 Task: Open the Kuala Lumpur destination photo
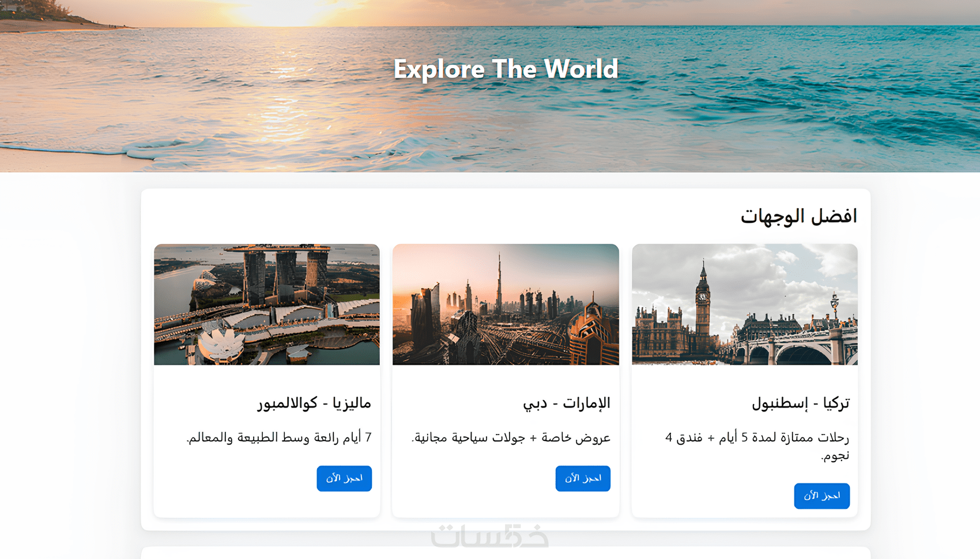coord(267,304)
